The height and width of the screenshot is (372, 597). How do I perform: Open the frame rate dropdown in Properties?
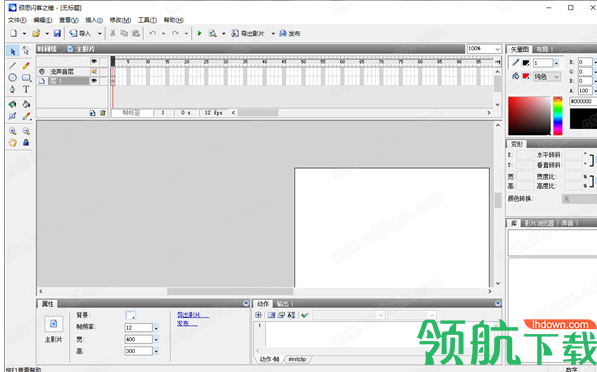[x=156, y=328]
